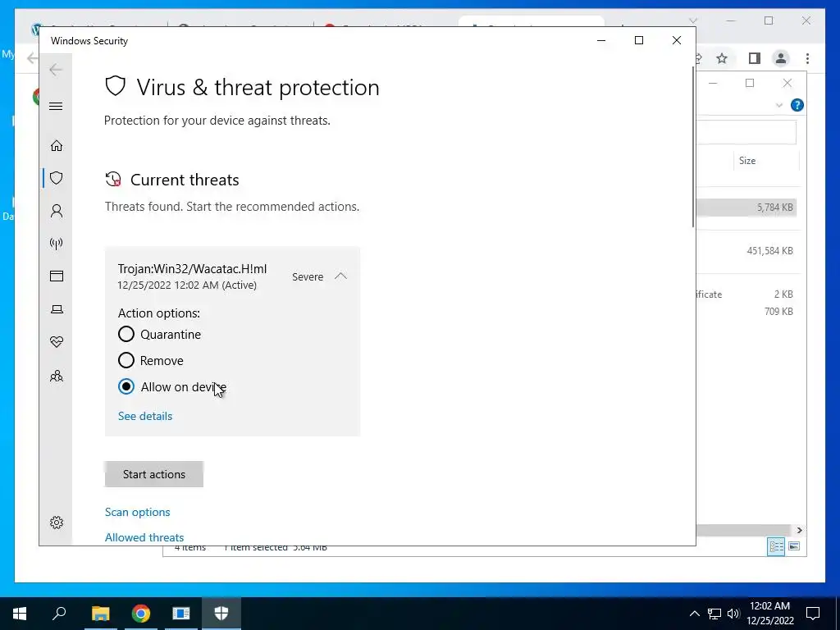
Task: Switch to Chrome from the taskbar
Action: click(141, 614)
